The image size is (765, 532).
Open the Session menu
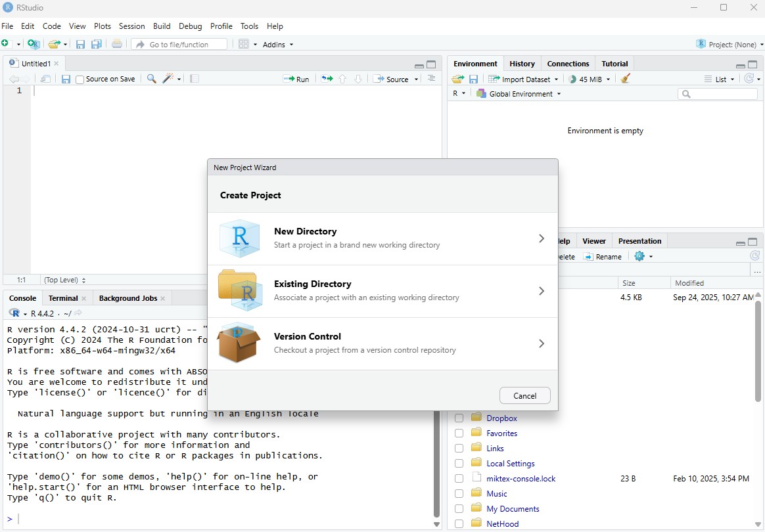(x=131, y=26)
